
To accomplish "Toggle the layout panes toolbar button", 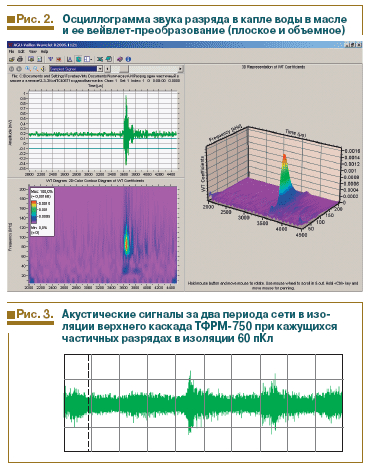I will pyautogui.click(x=87, y=59).
